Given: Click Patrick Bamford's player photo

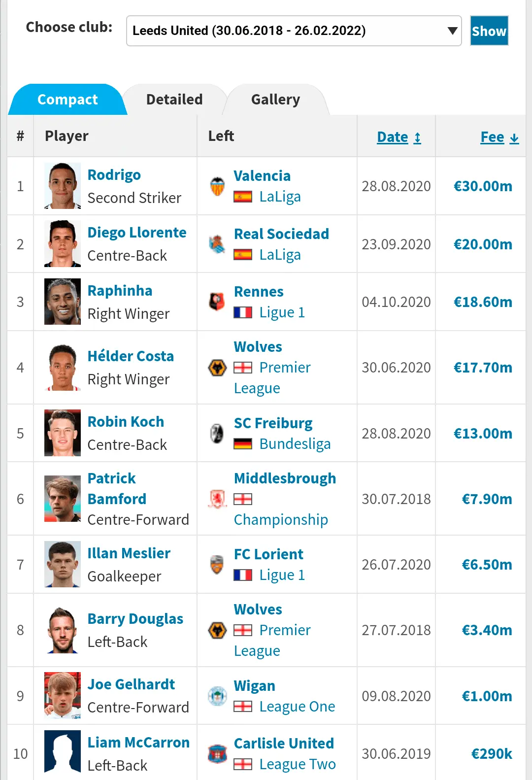Looking at the screenshot, I should coord(63,499).
